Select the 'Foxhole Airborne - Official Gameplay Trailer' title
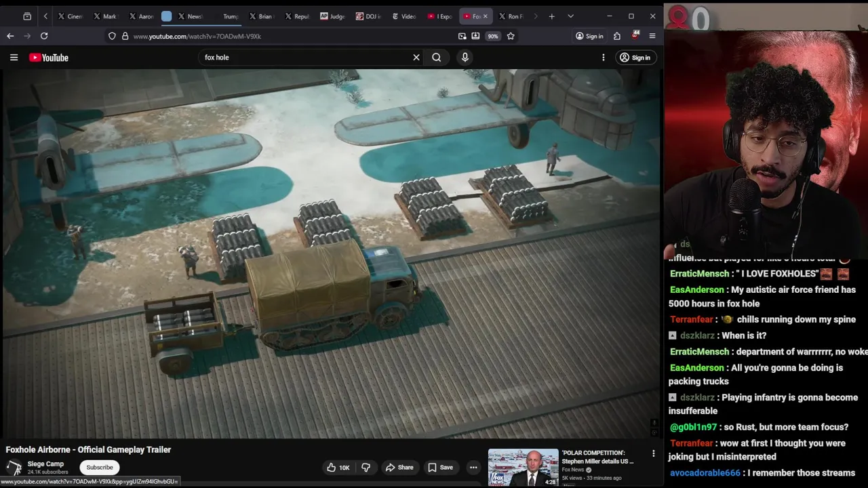This screenshot has height=488, width=868. point(88,449)
